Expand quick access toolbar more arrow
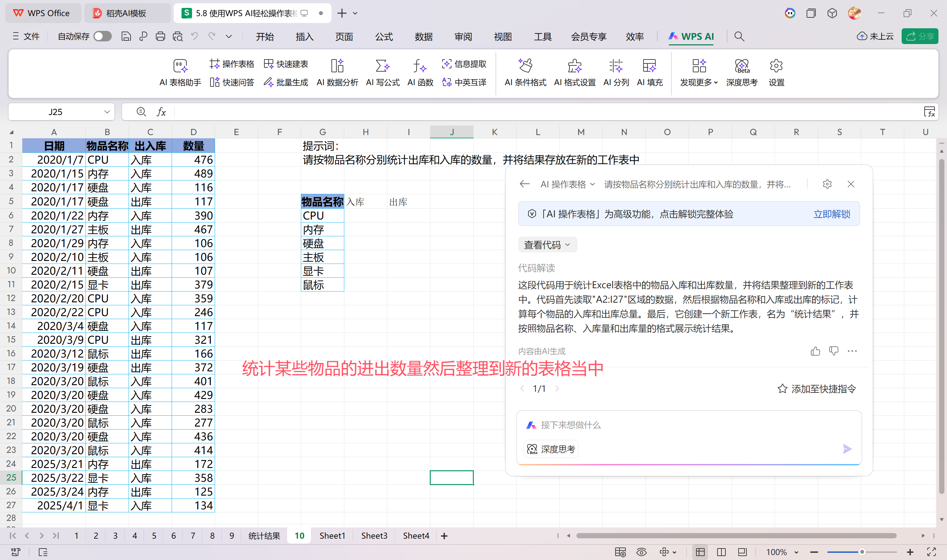 click(229, 36)
